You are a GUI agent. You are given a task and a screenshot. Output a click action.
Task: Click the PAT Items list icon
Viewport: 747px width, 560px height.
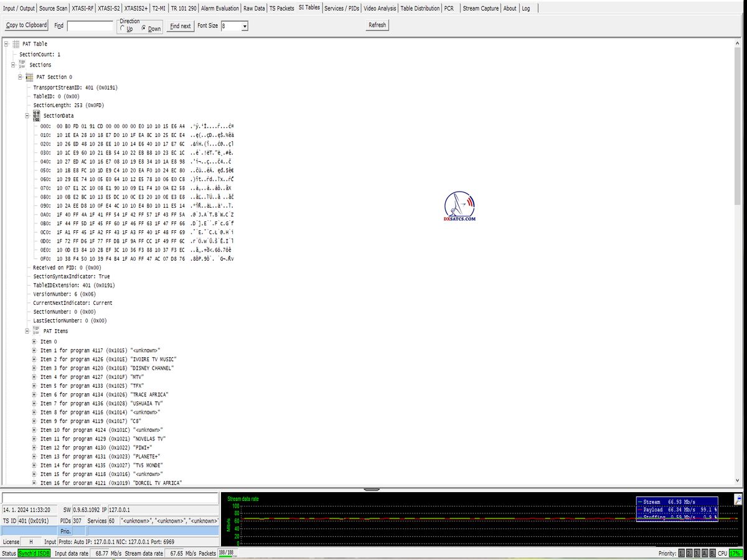click(36, 331)
